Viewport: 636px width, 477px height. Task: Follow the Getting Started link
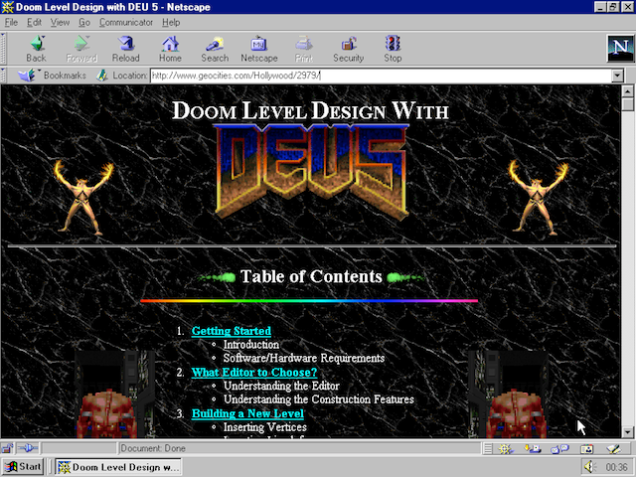point(231,331)
